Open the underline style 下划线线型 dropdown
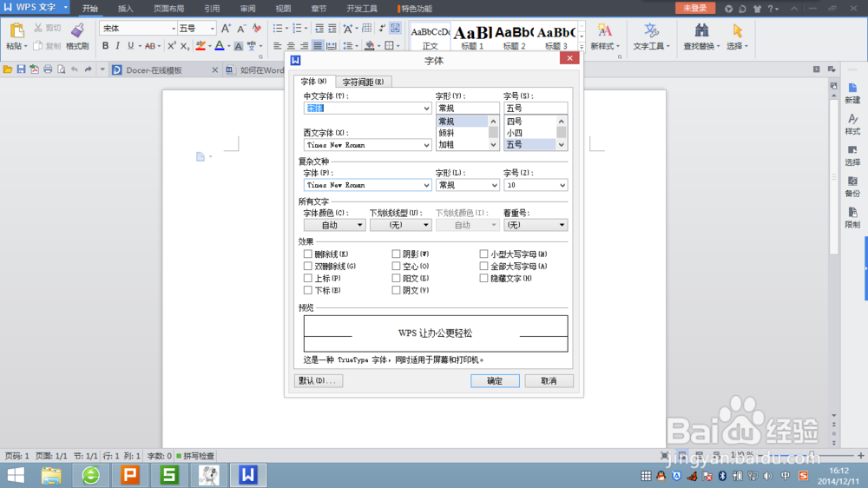This screenshot has width=868, height=488. [x=400, y=225]
